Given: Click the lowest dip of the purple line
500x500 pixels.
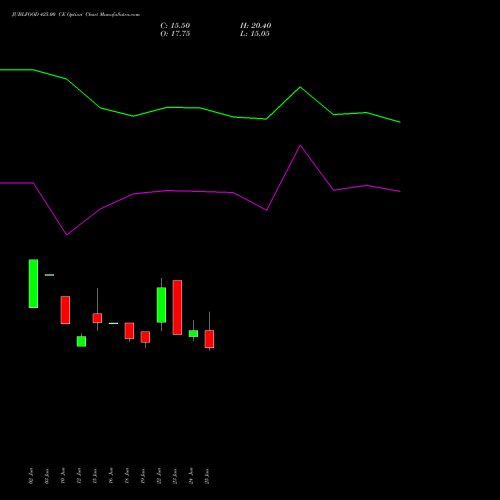Looking at the screenshot, I should (x=67, y=235).
